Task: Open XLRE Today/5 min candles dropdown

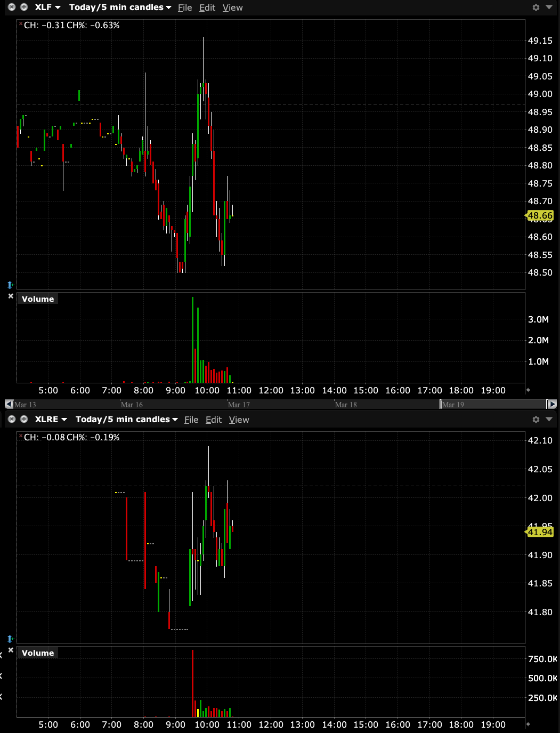Action: [x=126, y=420]
